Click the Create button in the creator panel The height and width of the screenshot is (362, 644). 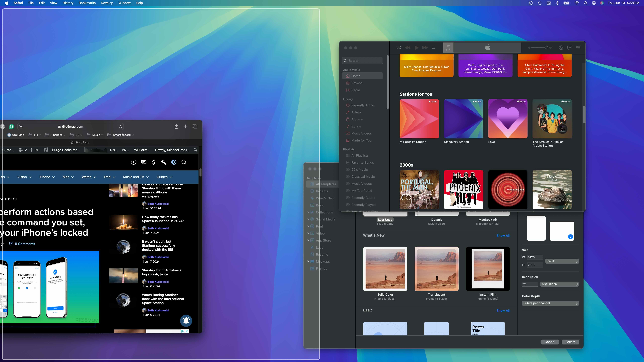[570, 341]
